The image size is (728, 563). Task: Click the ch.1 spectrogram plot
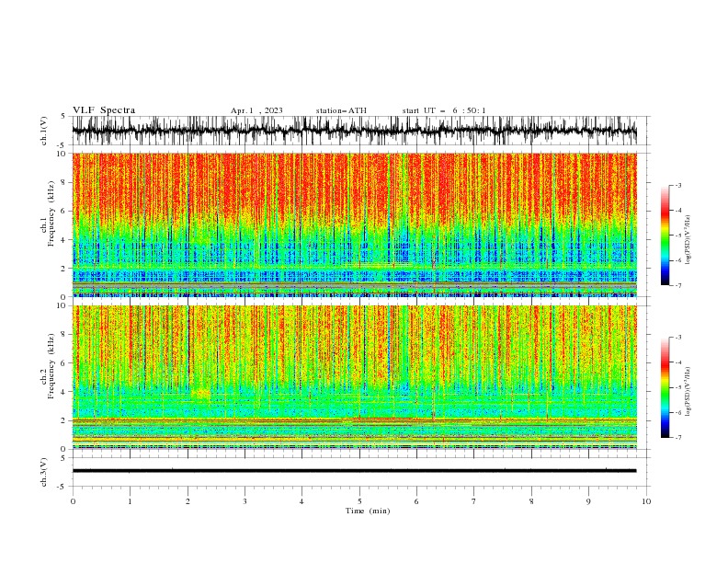355,224
